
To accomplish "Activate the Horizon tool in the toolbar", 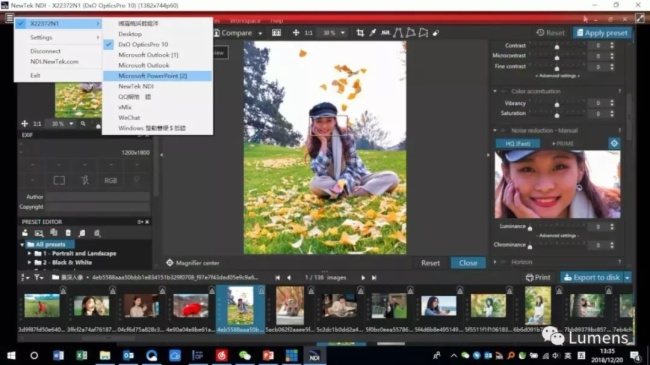I will tap(386, 33).
